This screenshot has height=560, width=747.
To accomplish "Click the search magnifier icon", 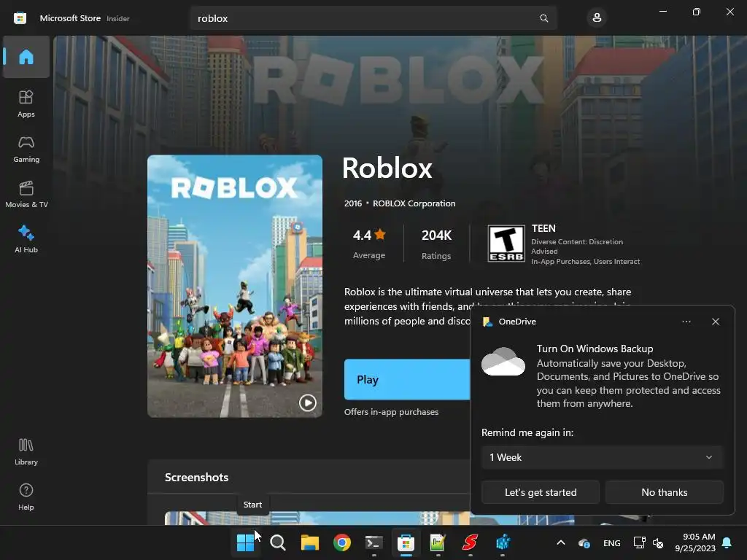I will [543, 18].
